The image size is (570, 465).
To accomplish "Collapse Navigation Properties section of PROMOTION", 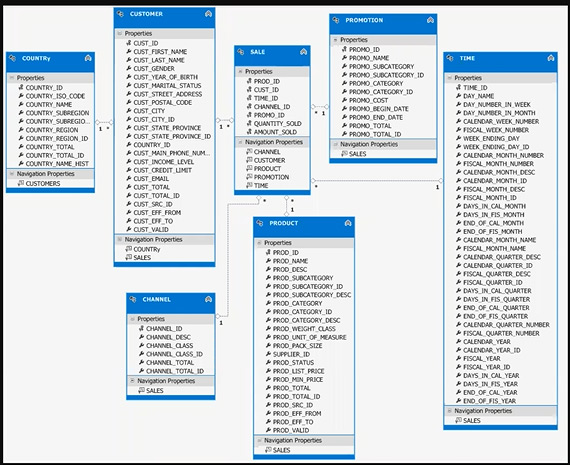I will coord(335,144).
